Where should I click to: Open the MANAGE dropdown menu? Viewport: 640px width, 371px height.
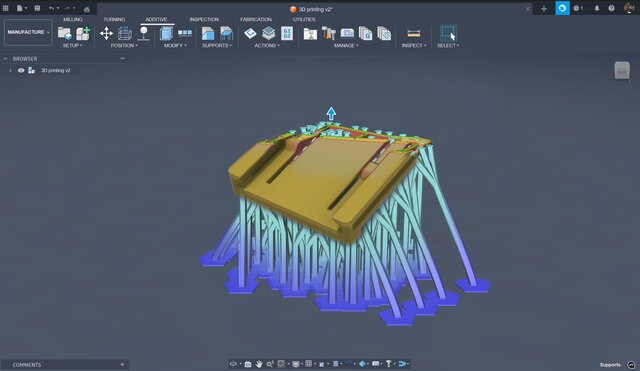click(346, 45)
